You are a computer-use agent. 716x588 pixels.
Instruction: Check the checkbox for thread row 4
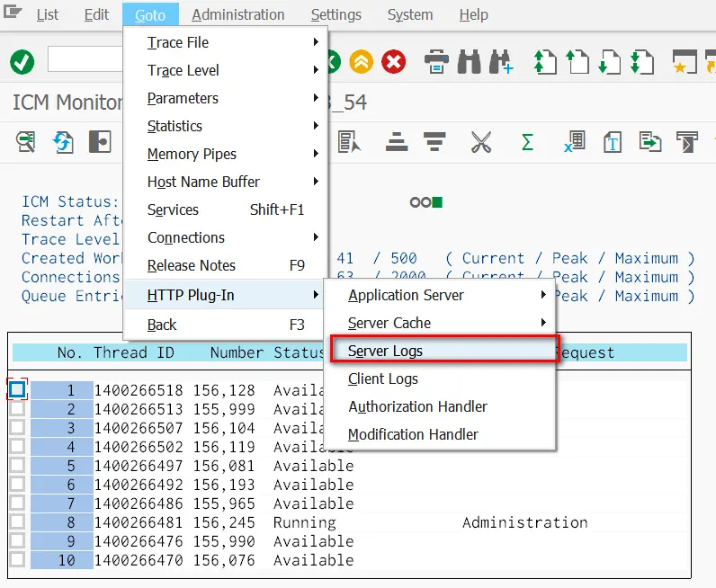[x=17, y=446]
